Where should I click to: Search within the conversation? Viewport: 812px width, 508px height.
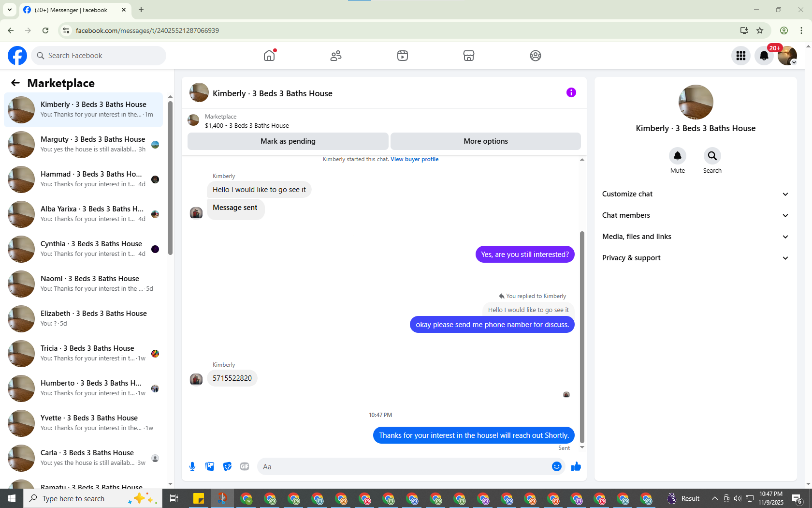(x=712, y=156)
